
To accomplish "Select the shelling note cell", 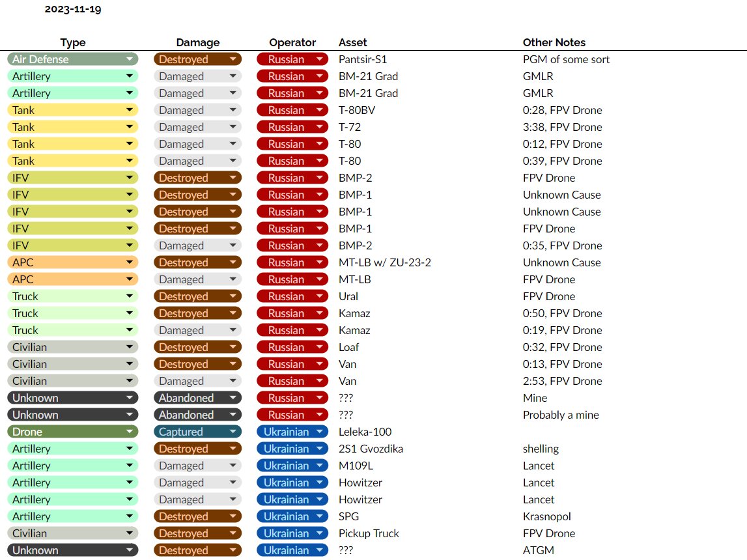I will click(541, 449).
